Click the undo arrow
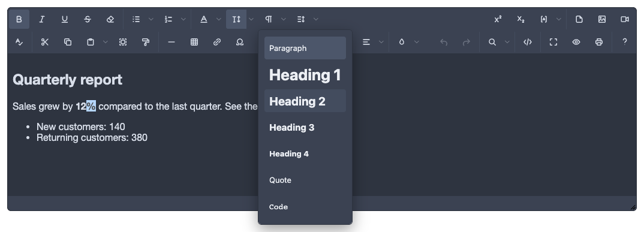644x232 pixels. click(444, 42)
